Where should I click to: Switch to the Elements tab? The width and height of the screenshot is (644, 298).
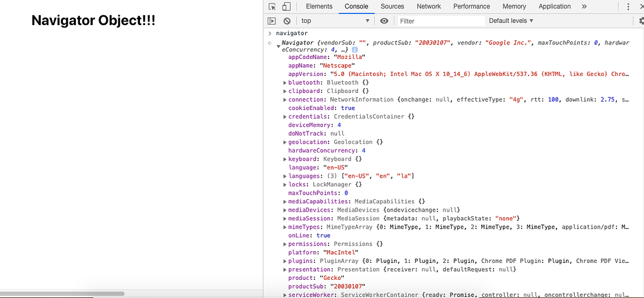319,6
